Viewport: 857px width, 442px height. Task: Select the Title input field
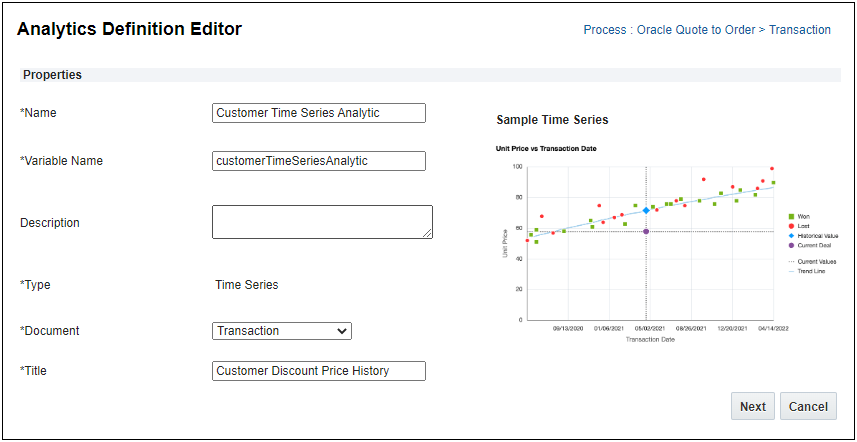pyautogui.click(x=319, y=371)
